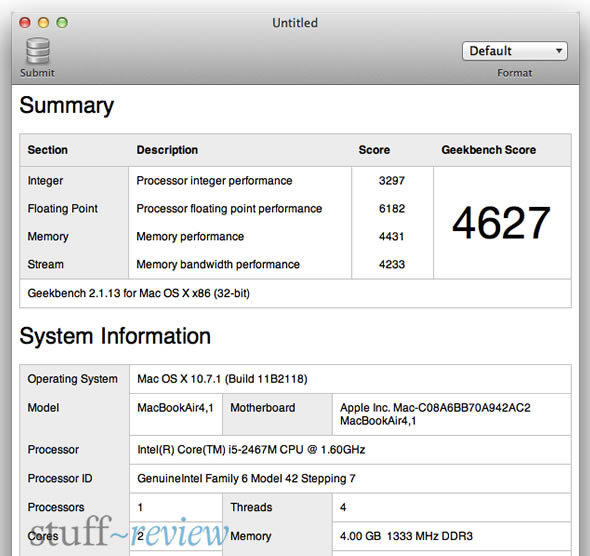
Task: Click the Operating System label
Action: [x=72, y=379]
